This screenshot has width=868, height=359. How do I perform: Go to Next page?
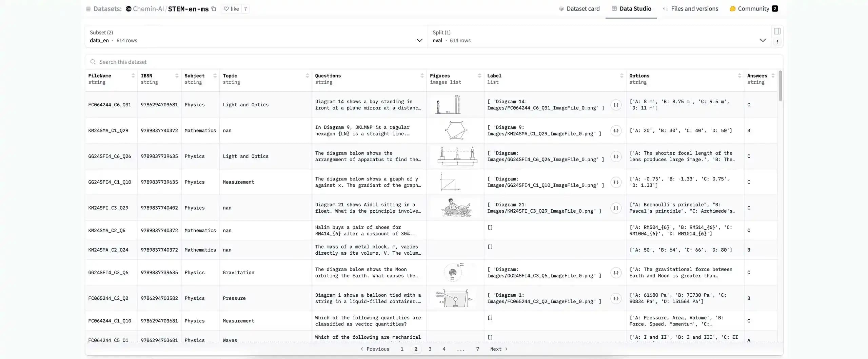coord(499,349)
